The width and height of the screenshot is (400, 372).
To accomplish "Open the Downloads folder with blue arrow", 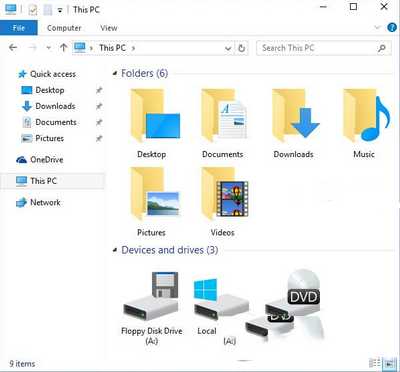I will (x=295, y=115).
